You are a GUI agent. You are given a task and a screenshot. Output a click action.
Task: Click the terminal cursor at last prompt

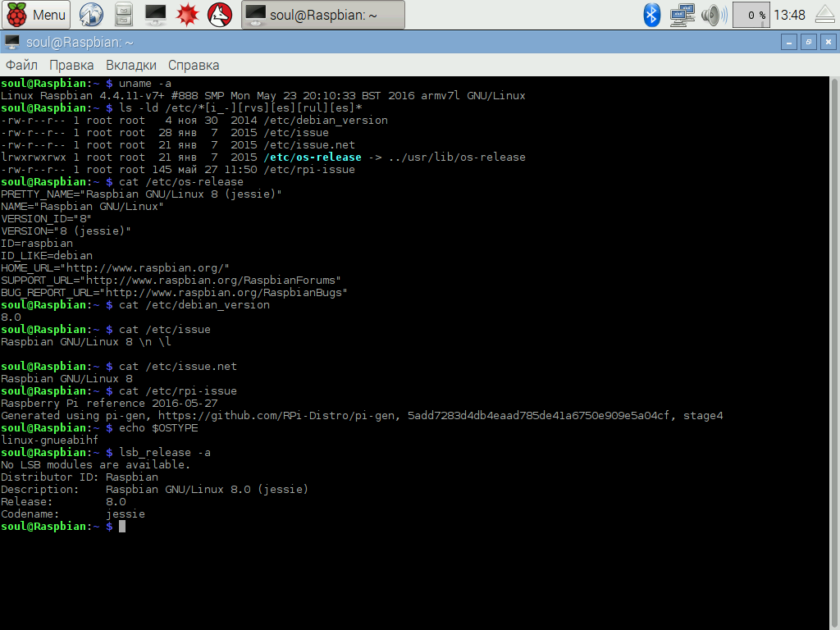click(122, 527)
